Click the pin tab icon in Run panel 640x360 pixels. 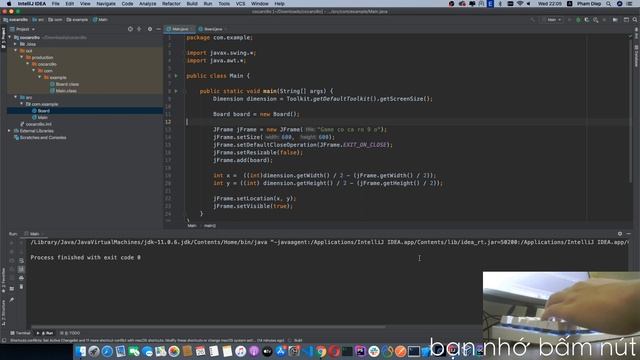pyautogui.click(x=12, y=300)
